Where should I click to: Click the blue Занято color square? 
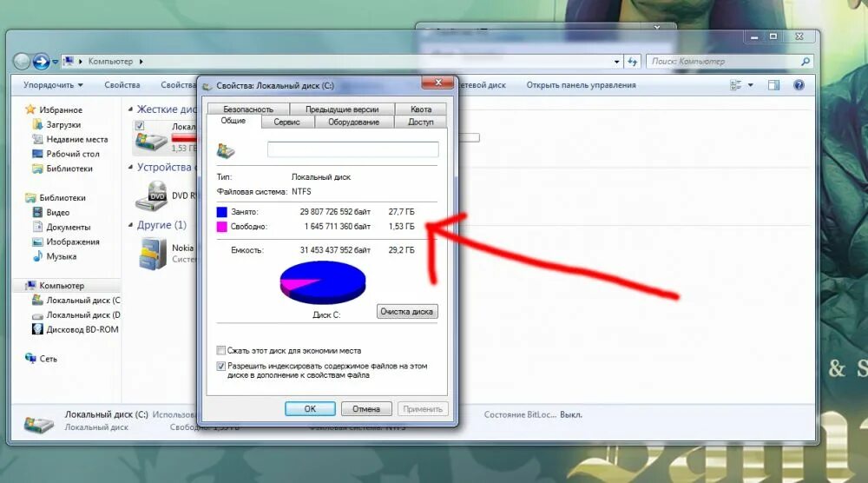tap(222, 212)
